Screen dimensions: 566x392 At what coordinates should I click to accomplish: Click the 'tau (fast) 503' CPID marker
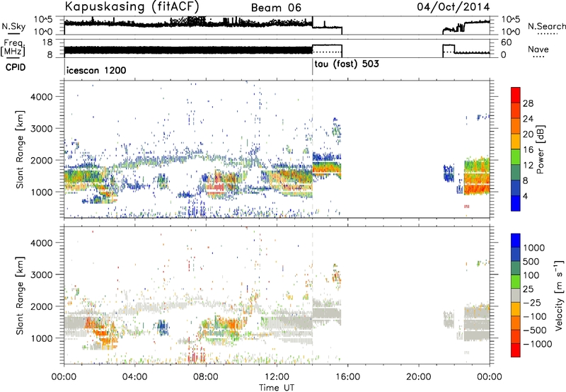347,64
